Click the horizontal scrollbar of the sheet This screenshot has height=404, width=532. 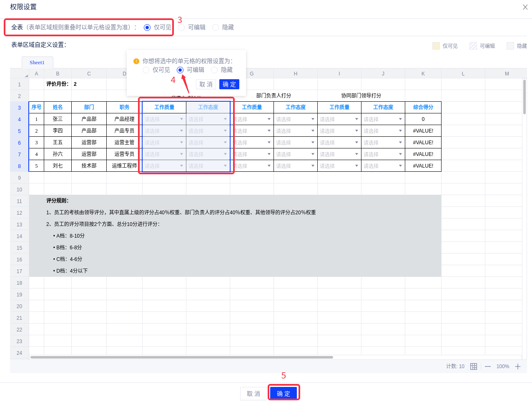(182, 357)
